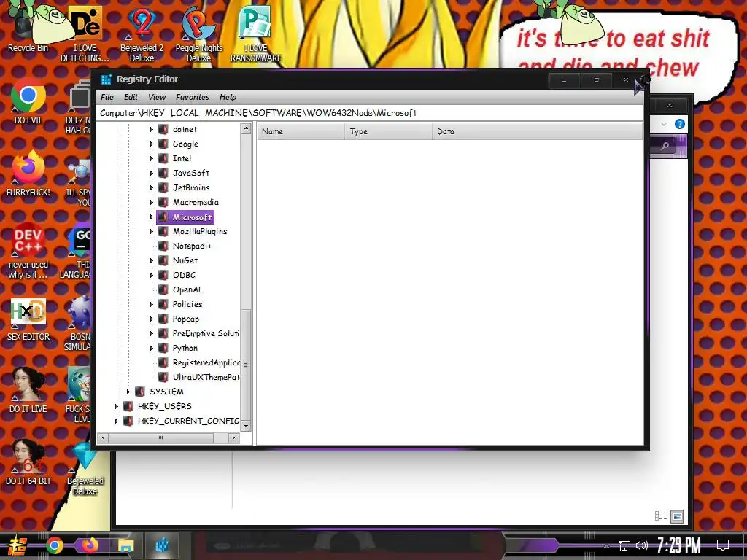Expand the Microsoft key
The height and width of the screenshot is (560, 747).
(152, 217)
